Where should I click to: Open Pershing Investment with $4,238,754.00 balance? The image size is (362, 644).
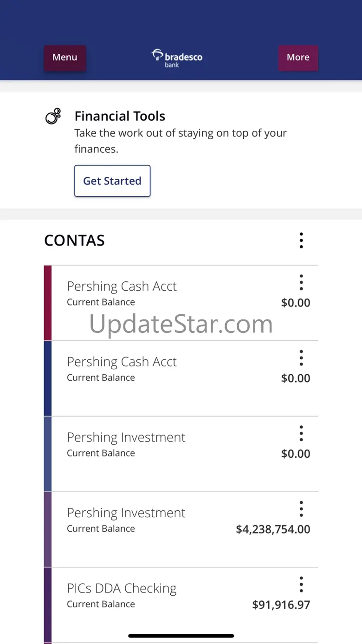point(181,529)
